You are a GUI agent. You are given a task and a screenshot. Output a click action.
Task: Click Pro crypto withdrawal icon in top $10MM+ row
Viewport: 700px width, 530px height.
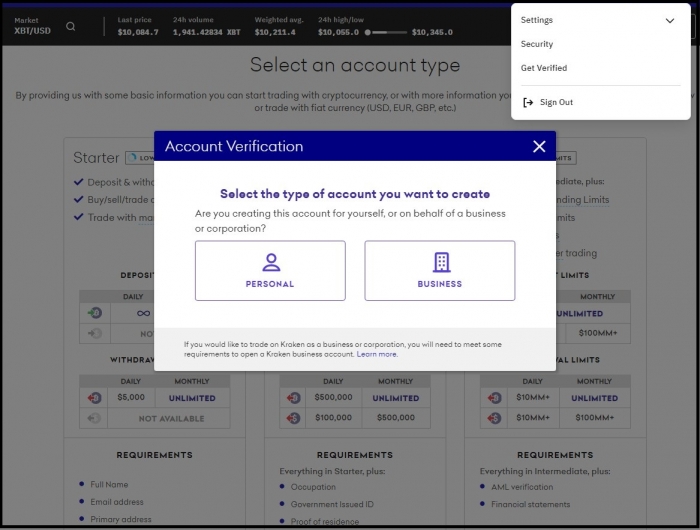(x=494, y=398)
